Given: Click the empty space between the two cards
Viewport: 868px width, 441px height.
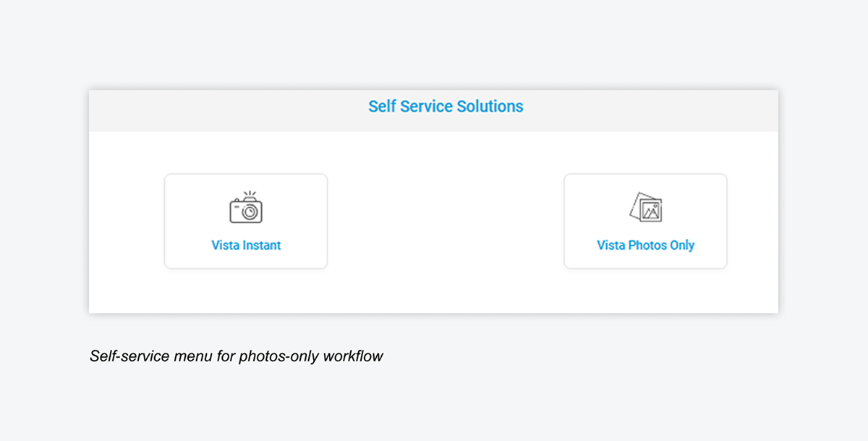Looking at the screenshot, I should click(x=446, y=221).
